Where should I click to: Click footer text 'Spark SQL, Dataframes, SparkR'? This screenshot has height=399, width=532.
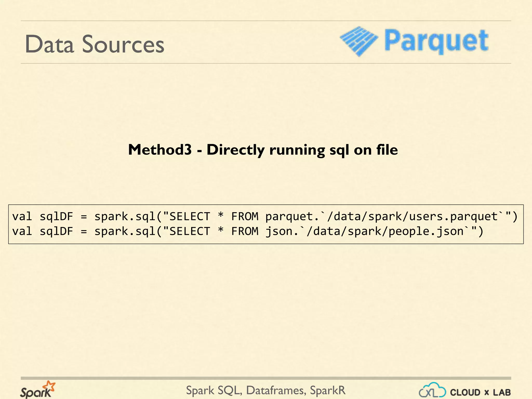tap(266, 390)
